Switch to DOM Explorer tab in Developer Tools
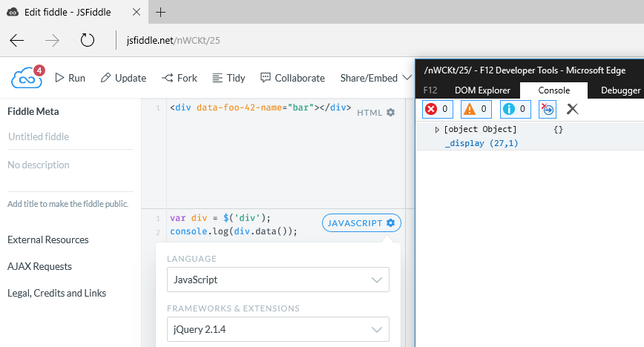This screenshot has width=644, height=347. point(482,90)
